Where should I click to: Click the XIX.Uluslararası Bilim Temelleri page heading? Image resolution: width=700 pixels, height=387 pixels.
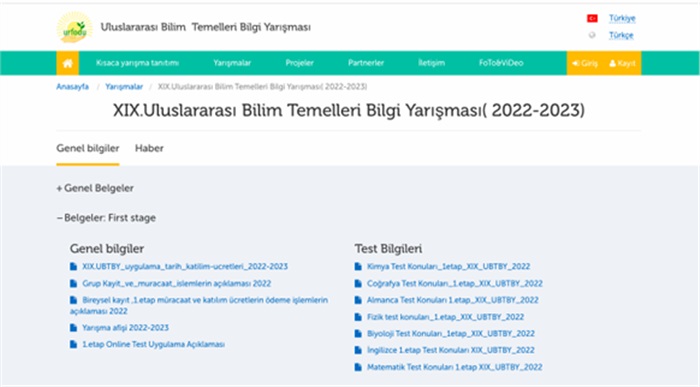coord(349,110)
